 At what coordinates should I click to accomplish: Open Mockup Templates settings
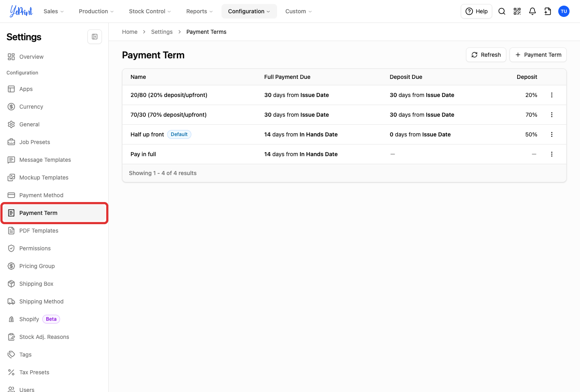54,177
